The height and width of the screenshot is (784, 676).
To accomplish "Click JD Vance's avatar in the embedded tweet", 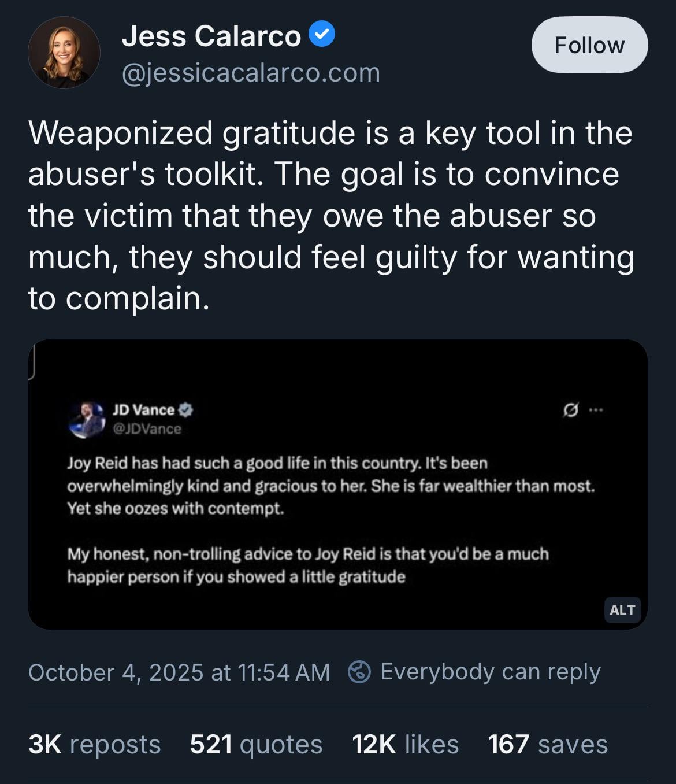I will (x=87, y=419).
